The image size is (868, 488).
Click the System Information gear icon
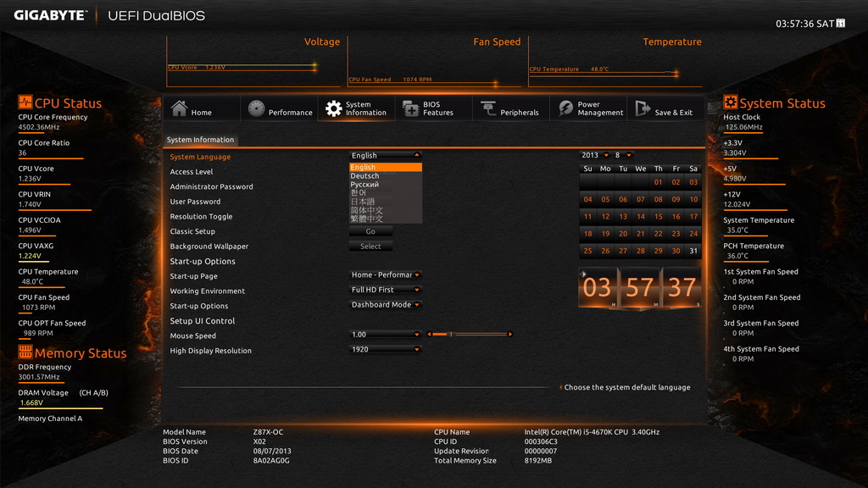pyautogui.click(x=333, y=108)
